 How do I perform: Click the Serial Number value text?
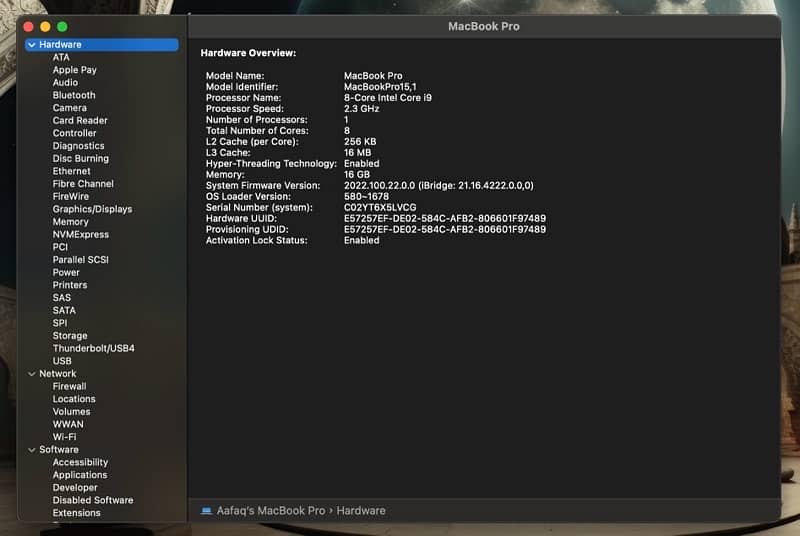(380, 207)
